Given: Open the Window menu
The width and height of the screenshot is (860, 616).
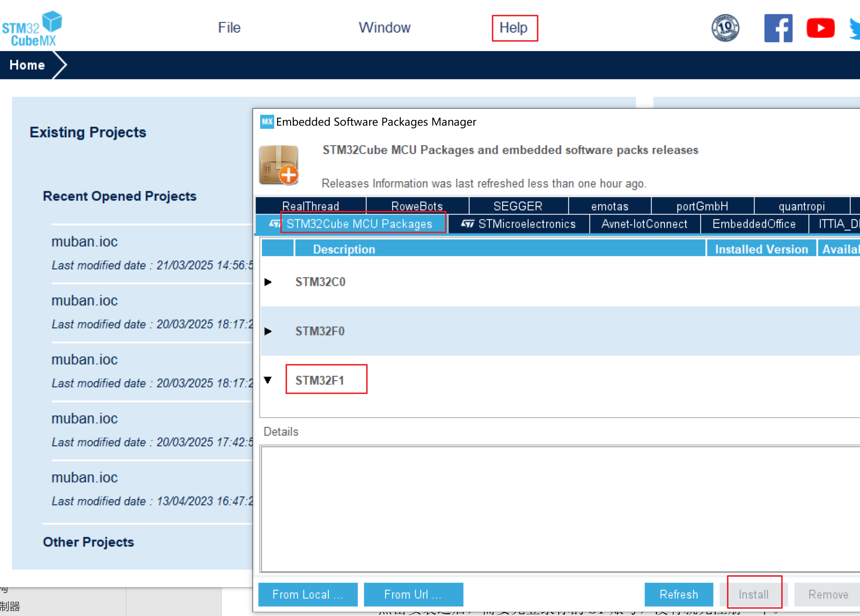Looking at the screenshot, I should point(384,28).
